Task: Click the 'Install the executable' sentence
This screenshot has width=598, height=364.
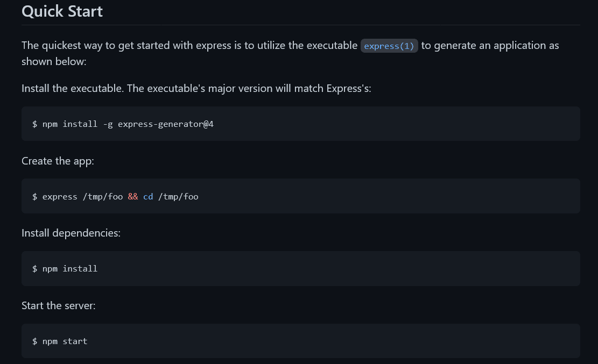Action: point(73,88)
